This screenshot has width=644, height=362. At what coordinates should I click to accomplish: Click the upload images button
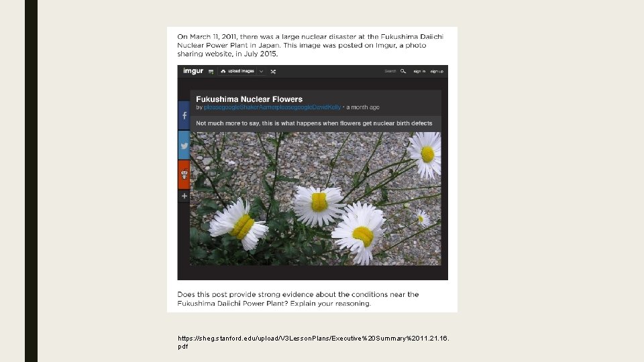(x=237, y=71)
